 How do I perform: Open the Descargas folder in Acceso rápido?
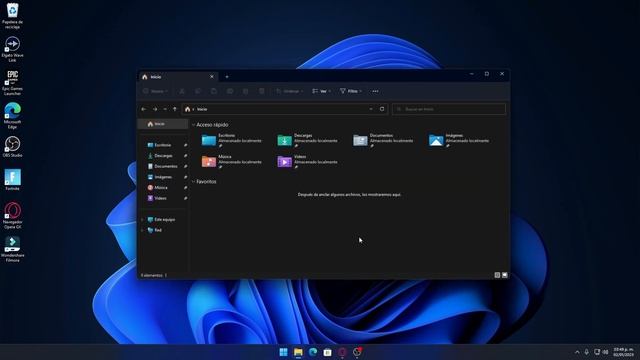click(x=308, y=140)
